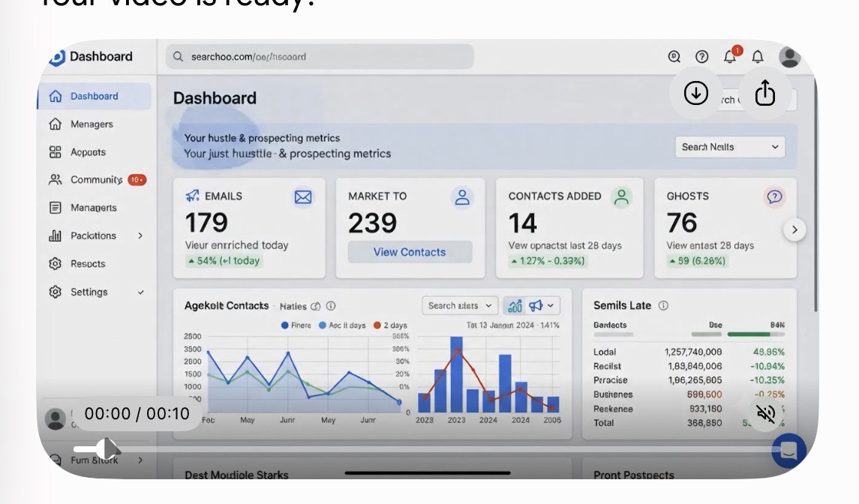Unmute the video with the speaker icon
This screenshot has width=859, height=504.
(765, 413)
